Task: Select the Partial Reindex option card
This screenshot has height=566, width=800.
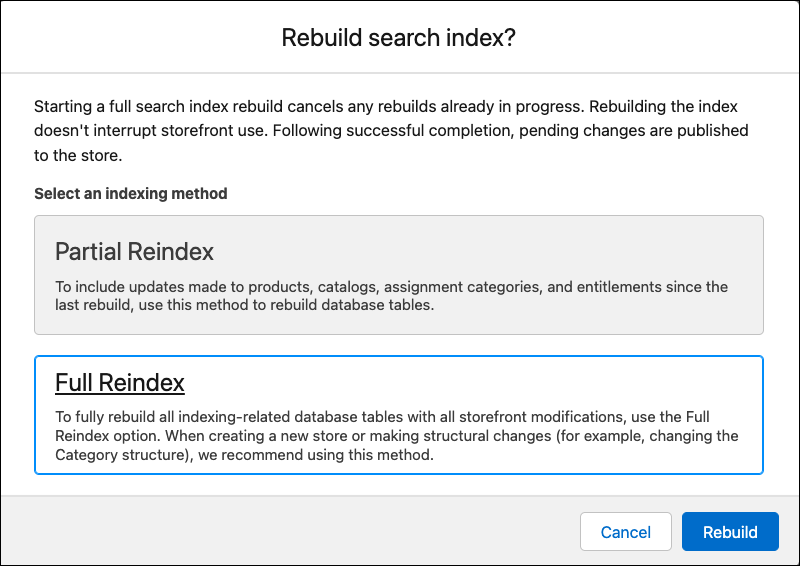Action: pyautogui.click(x=398, y=275)
